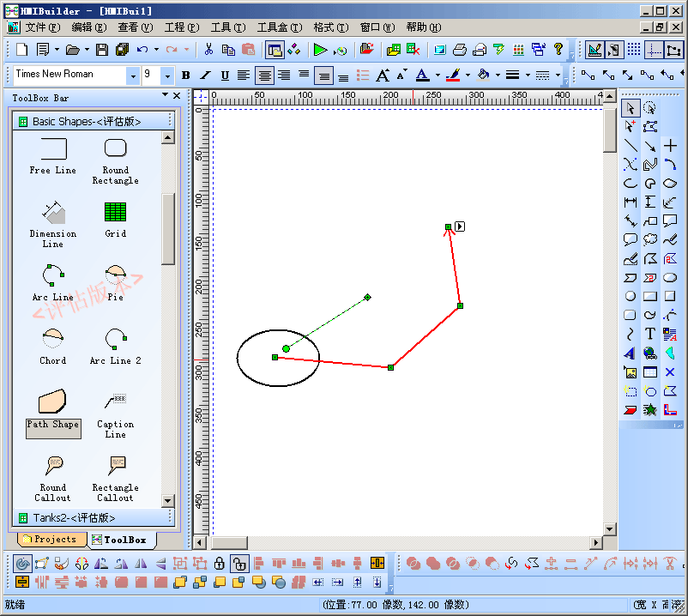Click the canvas vertical scrollbar down arrow

(x=610, y=529)
